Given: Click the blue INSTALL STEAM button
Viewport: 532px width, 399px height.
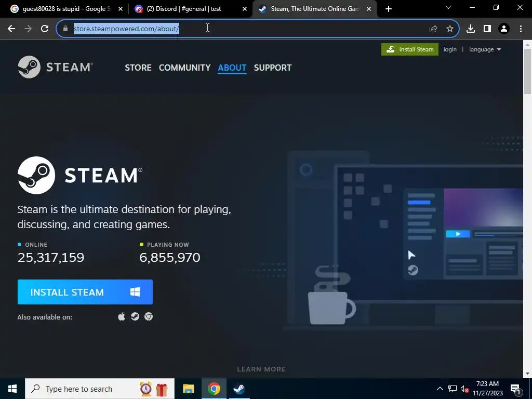Looking at the screenshot, I should pos(85,292).
